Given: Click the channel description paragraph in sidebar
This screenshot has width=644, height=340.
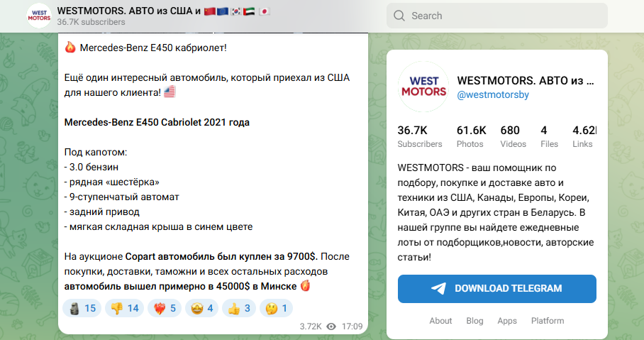Looking at the screenshot, I should pos(496,212).
